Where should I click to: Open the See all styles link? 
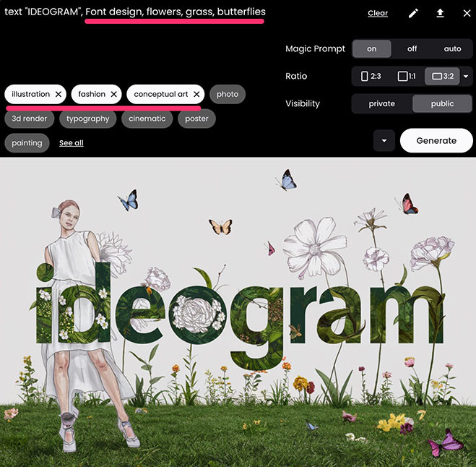(x=72, y=143)
